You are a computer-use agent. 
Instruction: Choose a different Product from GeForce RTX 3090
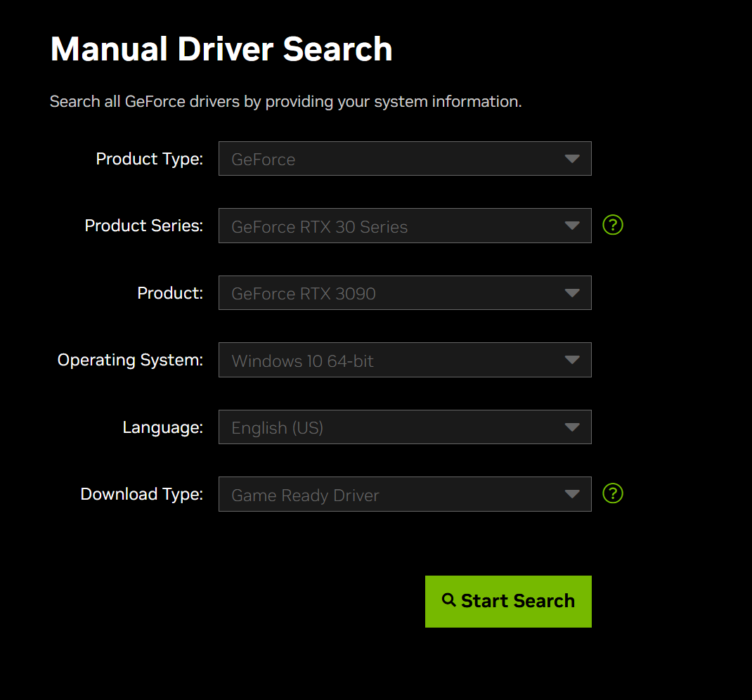[405, 293]
